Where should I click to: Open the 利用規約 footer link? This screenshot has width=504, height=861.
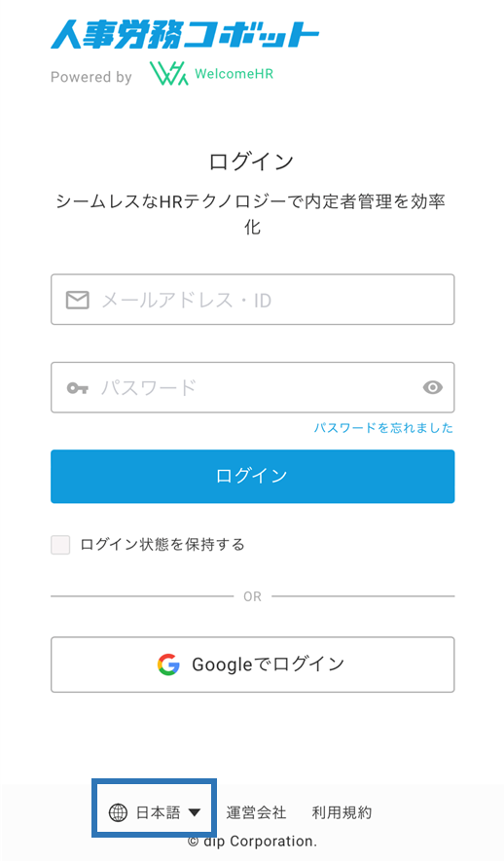[x=342, y=812]
